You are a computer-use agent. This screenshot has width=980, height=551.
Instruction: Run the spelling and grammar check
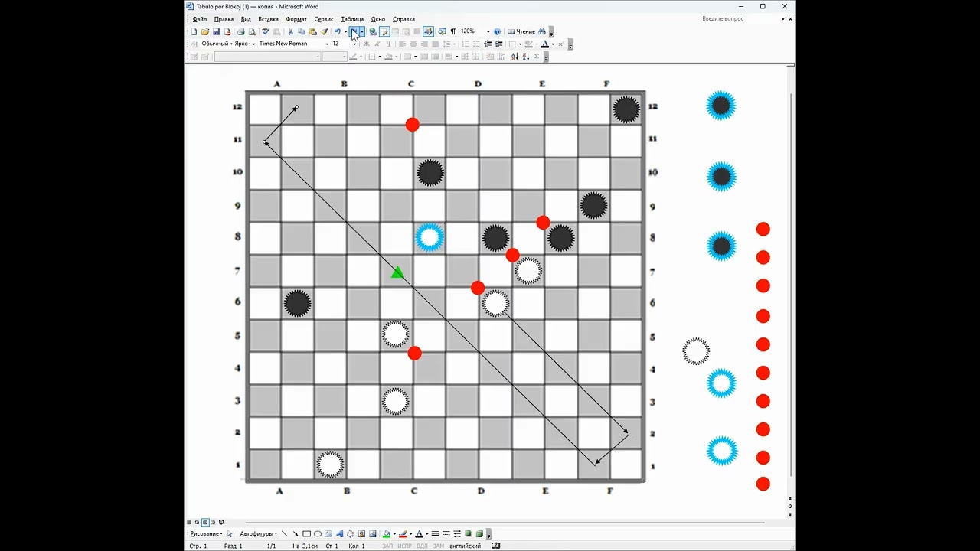pyautogui.click(x=266, y=31)
